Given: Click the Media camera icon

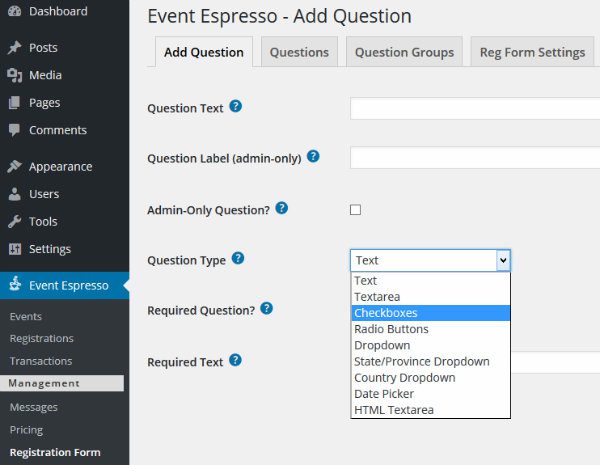Looking at the screenshot, I should [15, 75].
